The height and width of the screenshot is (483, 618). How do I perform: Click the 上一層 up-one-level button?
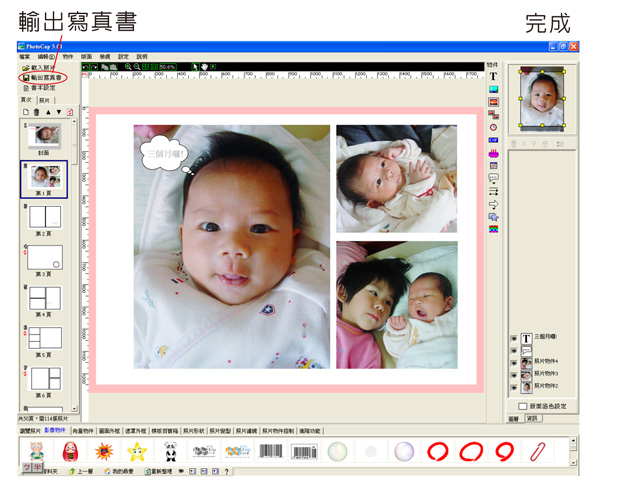[x=81, y=471]
